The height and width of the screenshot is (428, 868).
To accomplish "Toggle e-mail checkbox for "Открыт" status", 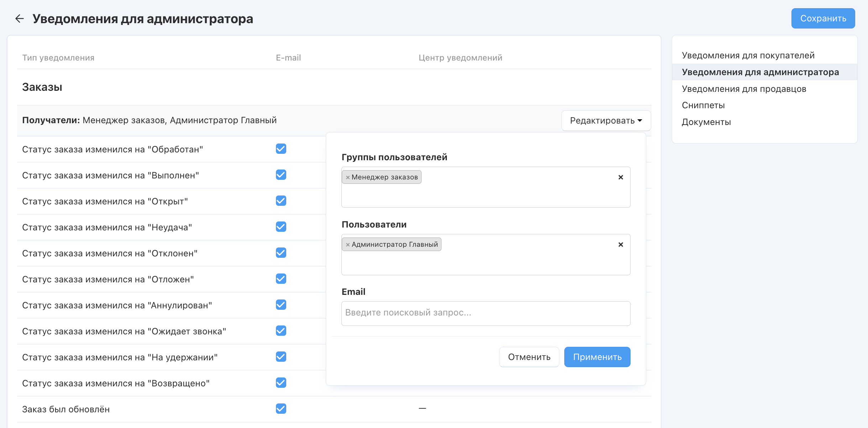I will (x=281, y=201).
